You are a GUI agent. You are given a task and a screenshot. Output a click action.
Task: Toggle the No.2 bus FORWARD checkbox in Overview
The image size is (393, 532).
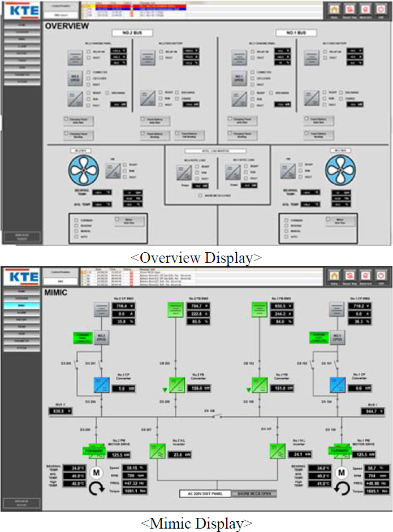[x=76, y=219]
